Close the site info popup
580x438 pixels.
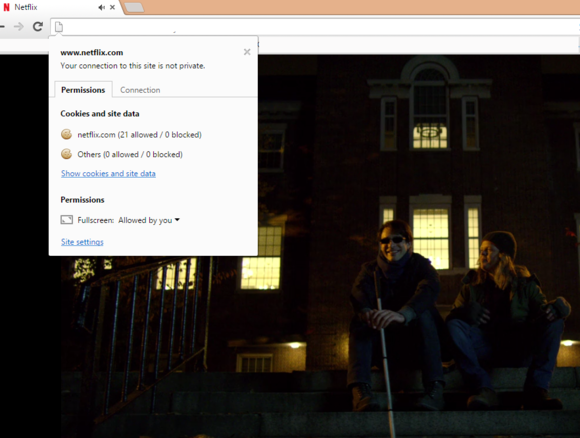pos(247,52)
